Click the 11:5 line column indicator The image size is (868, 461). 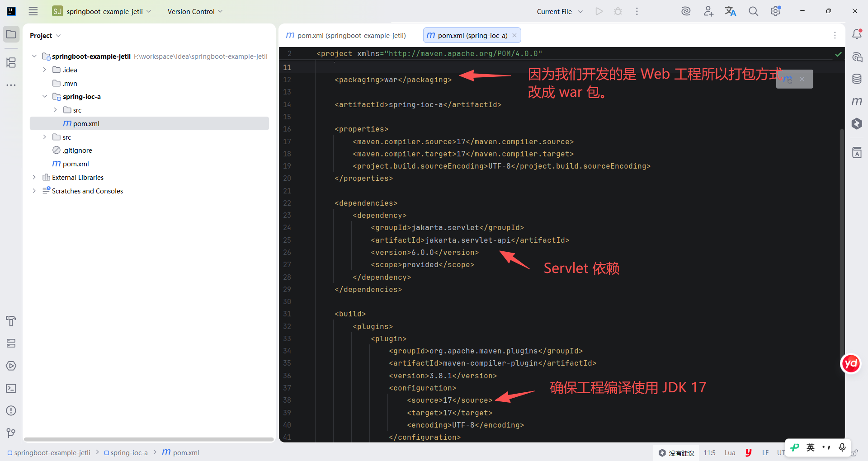(709, 452)
